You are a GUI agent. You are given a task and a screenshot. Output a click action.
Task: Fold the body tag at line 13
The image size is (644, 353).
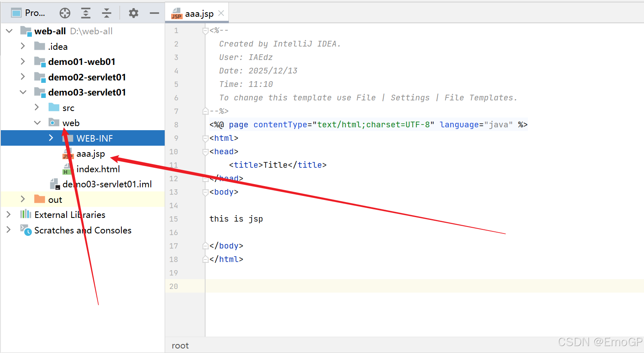click(206, 192)
